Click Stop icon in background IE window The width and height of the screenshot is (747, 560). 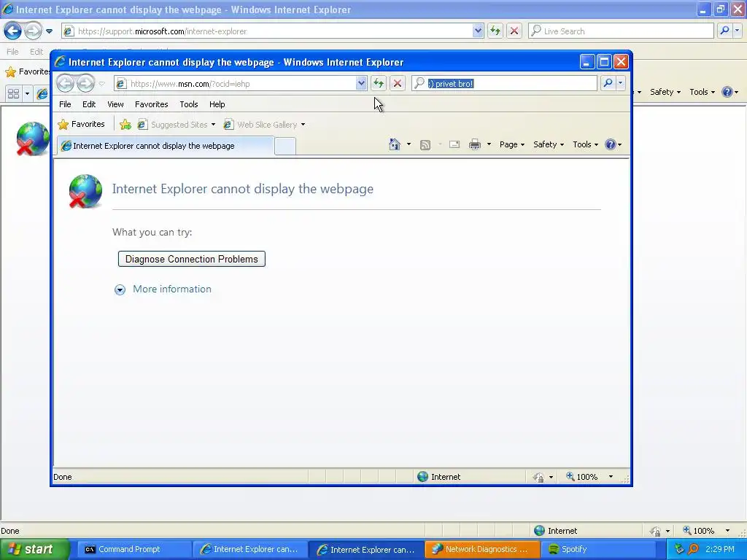click(514, 31)
